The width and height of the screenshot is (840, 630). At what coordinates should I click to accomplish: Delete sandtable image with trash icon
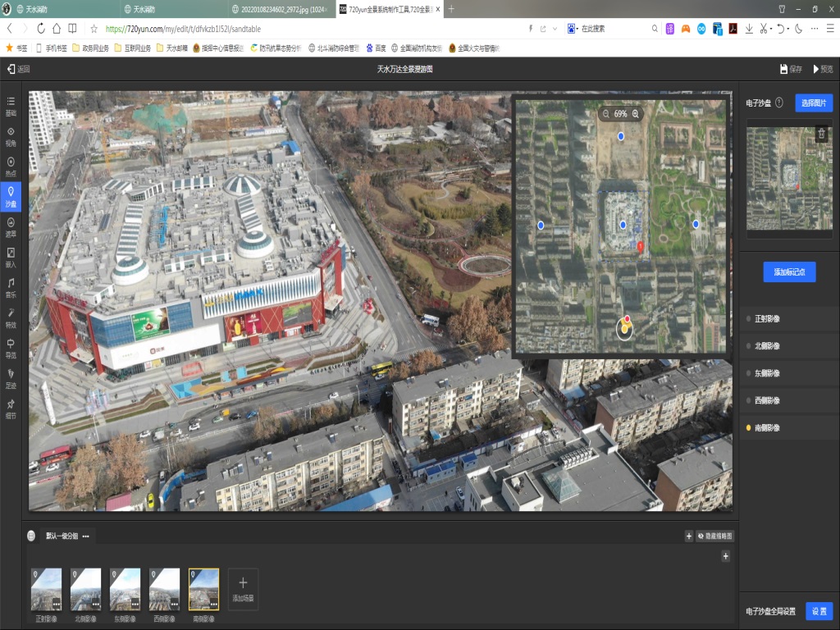click(x=821, y=133)
